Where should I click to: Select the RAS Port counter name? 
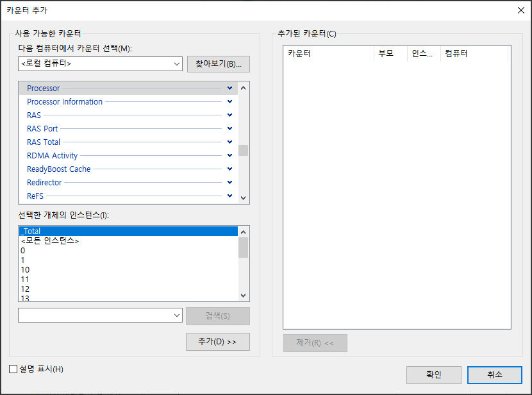click(x=42, y=129)
